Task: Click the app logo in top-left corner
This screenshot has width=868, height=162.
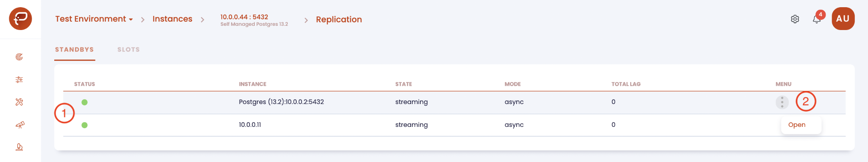Action: [x=20, y=19]
